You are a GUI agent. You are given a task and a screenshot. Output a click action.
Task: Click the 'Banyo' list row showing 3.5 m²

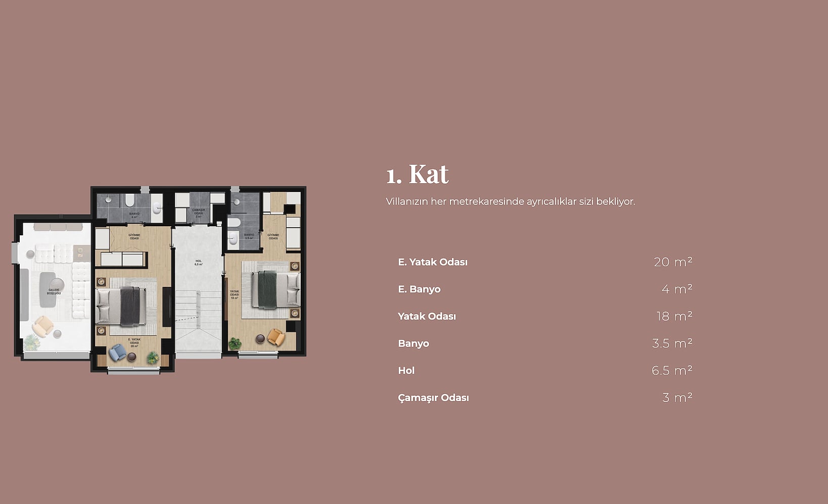pos(545,343)
